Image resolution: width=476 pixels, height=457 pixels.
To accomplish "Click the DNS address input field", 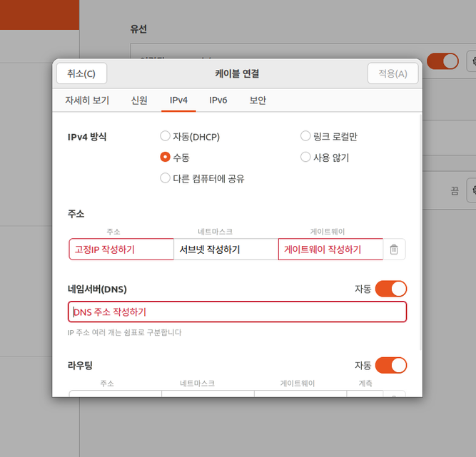I will click(x=237, y=312).
